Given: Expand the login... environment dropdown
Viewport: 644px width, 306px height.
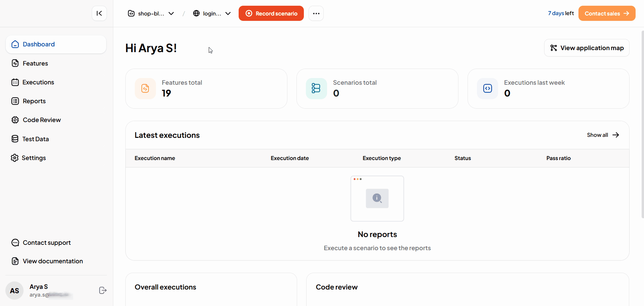Looking at the screenshot, I should pos(212,13).
